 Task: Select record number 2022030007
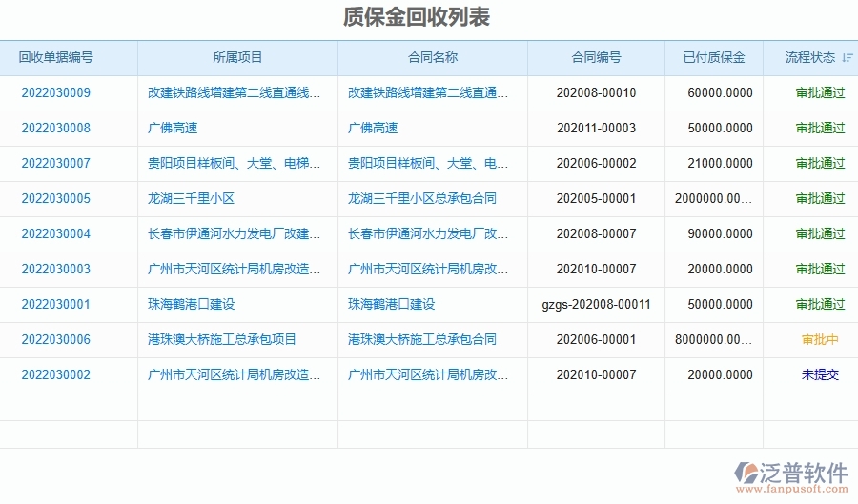(x=55, y=164)
